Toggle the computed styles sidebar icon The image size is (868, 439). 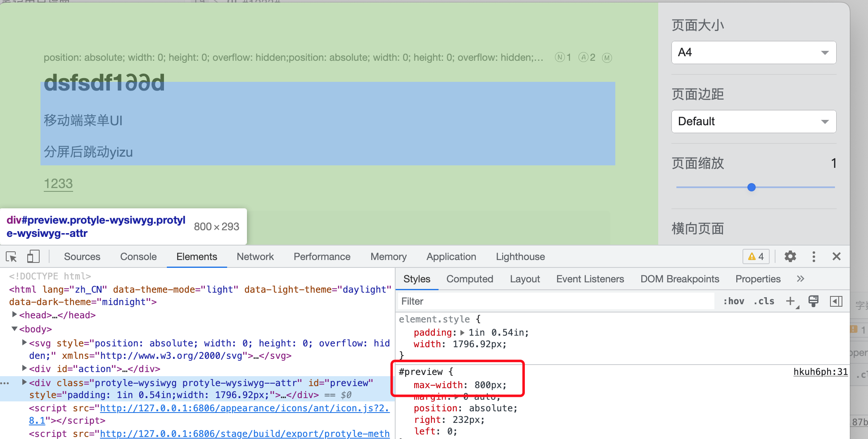(836, 301)
